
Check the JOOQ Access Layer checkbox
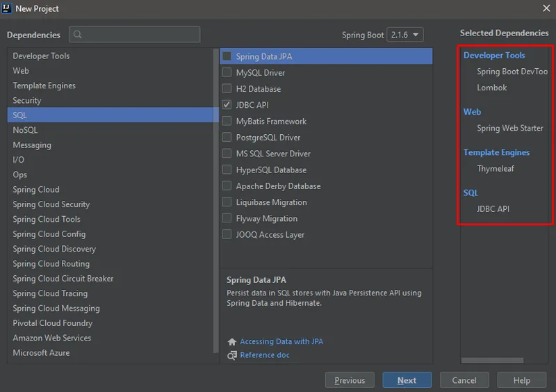[227, 234]
